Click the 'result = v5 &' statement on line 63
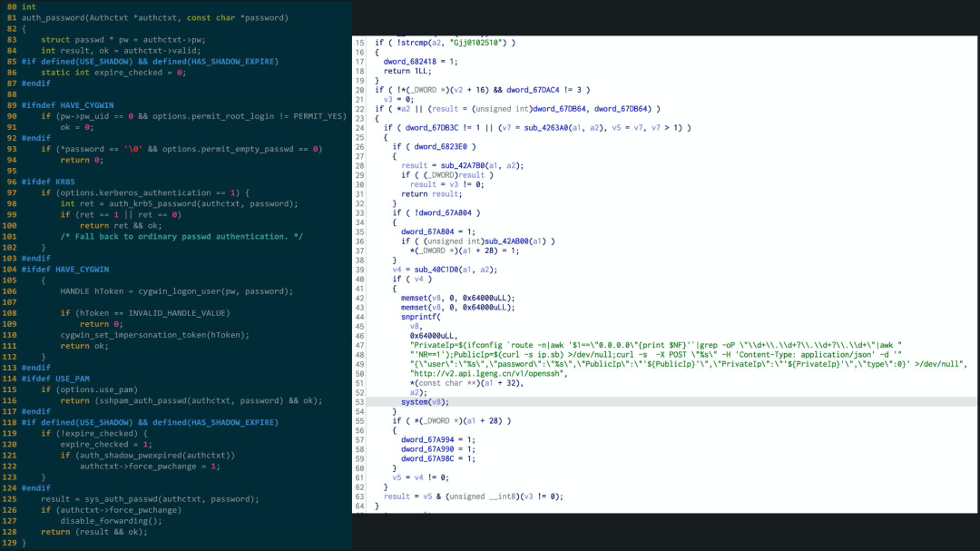 (x=473, y=497)
